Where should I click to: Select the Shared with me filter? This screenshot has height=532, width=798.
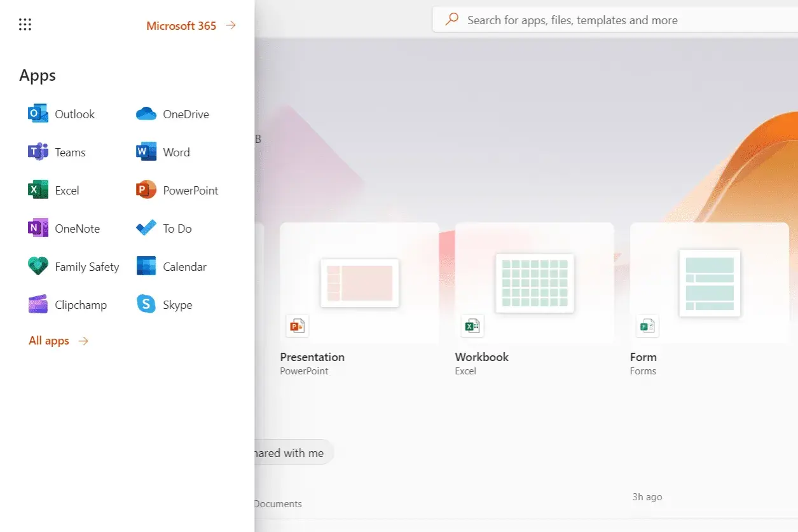(293, 453)
